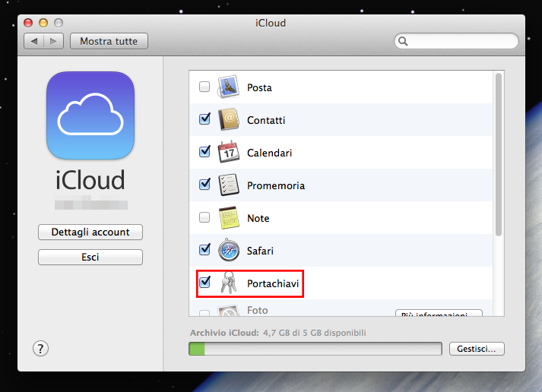Viewport: 542px width, 392px height.
Task: Toggle the Safari checkbox off
Action: point(204,249)
